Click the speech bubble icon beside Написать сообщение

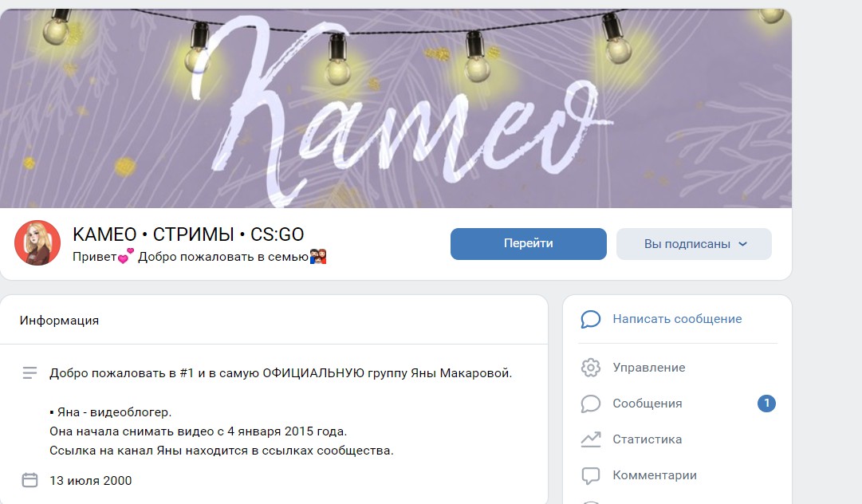(x=590, y=319)
